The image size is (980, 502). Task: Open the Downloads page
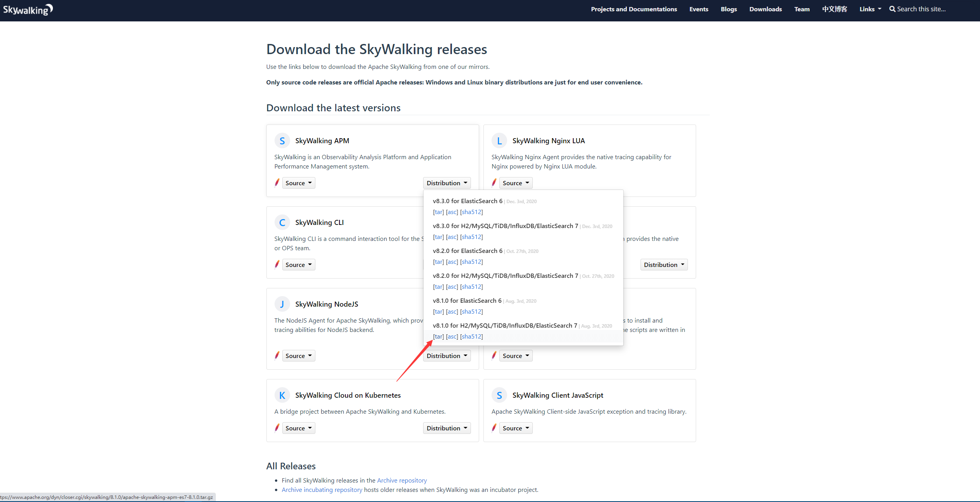click(x=765, y=9)
